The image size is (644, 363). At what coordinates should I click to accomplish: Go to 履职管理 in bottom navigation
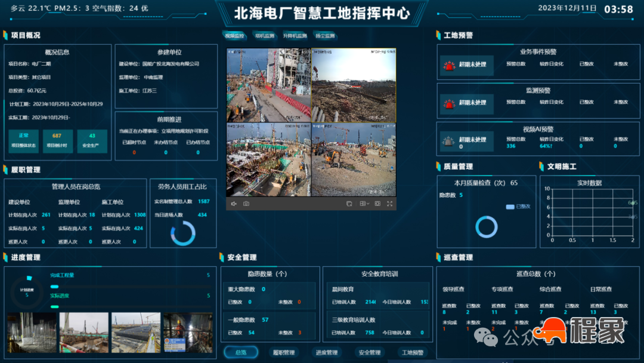pyautogui.click(x=284, y=352)
